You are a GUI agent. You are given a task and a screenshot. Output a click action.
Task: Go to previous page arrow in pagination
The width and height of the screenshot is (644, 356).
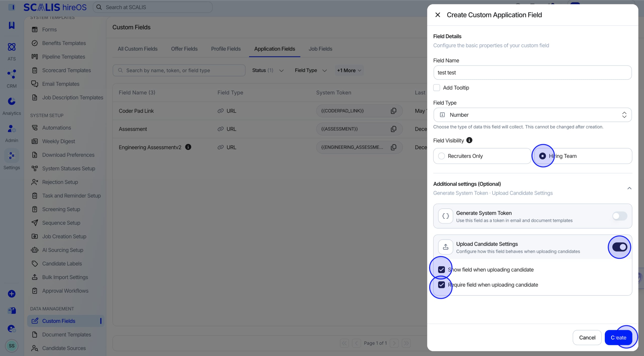point(356,343)
